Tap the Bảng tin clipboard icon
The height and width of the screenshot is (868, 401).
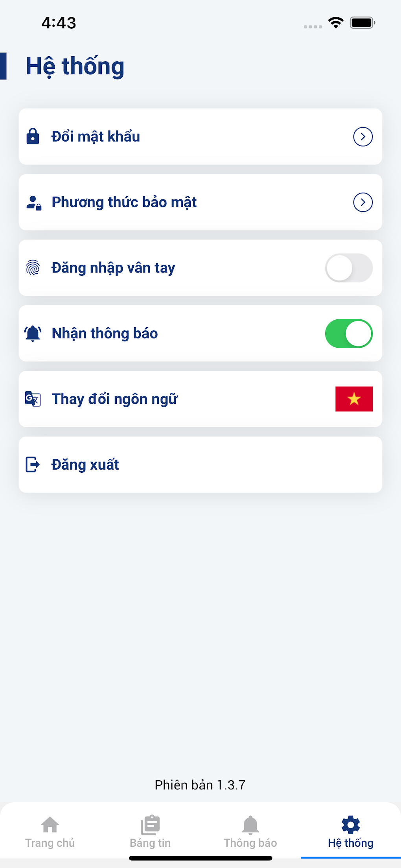[x=150, y=825]
